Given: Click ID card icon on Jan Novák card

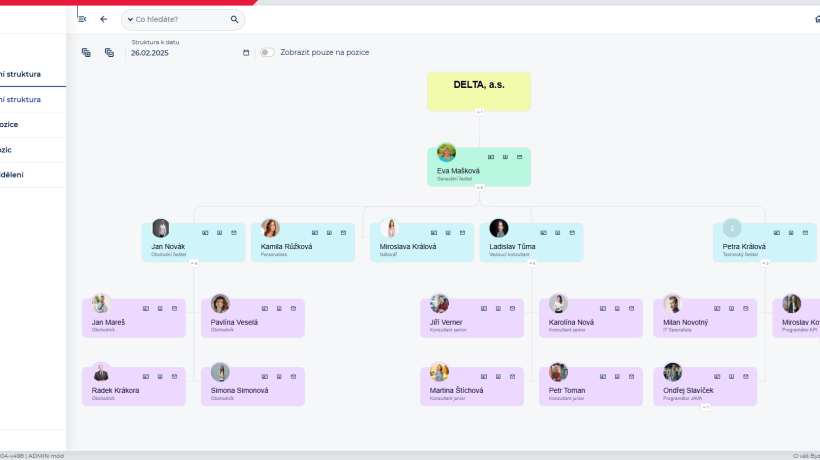Looking at the screenshot, I should click(x=204, y=232).
